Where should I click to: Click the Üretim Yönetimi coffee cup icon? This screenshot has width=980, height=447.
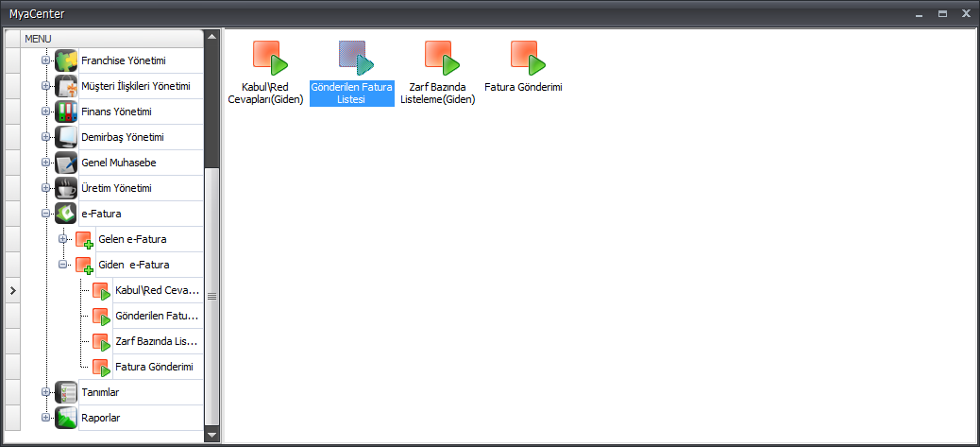point(66,187)
